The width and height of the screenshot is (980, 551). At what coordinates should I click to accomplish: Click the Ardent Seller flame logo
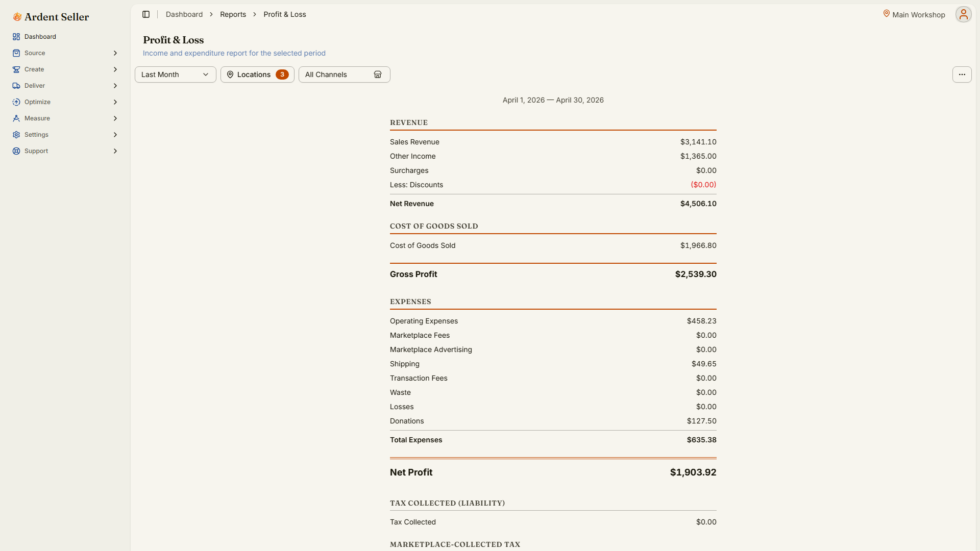pos(17,17)
